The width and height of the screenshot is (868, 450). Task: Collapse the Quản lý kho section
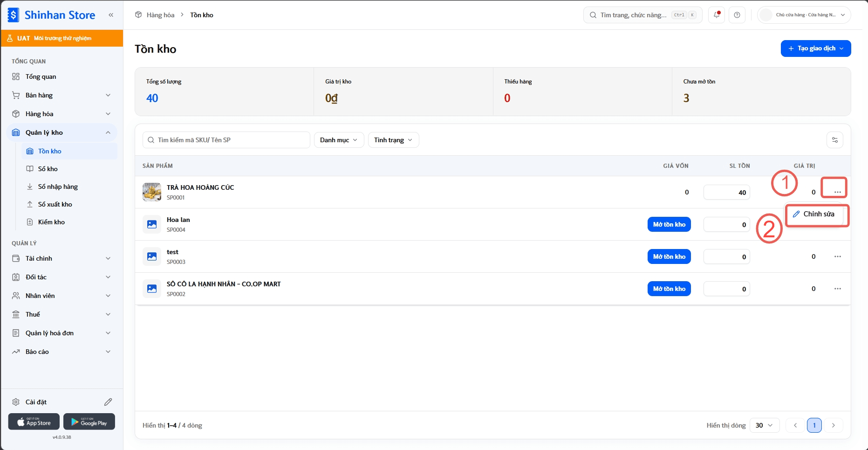pos(62,132)
